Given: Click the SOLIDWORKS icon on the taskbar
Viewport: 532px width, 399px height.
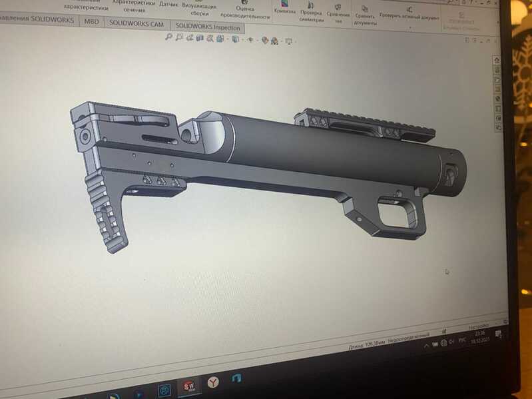Looking at the screenshot, I should (188, 386).
